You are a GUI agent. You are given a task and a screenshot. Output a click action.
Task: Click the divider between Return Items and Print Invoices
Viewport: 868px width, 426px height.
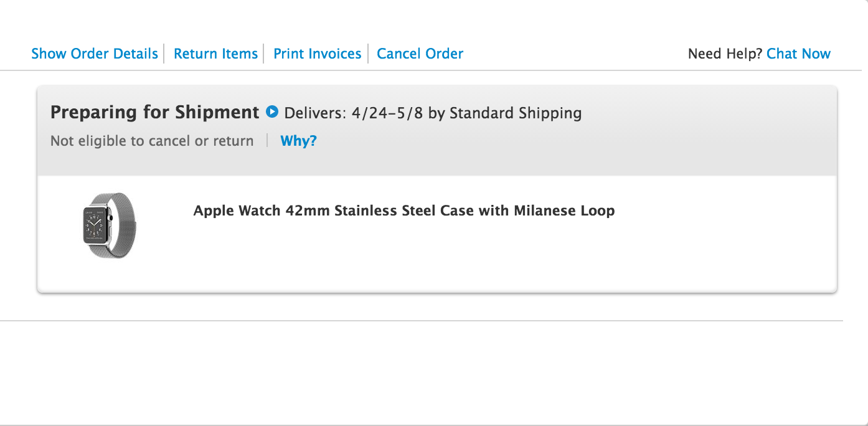pos(264,54)
